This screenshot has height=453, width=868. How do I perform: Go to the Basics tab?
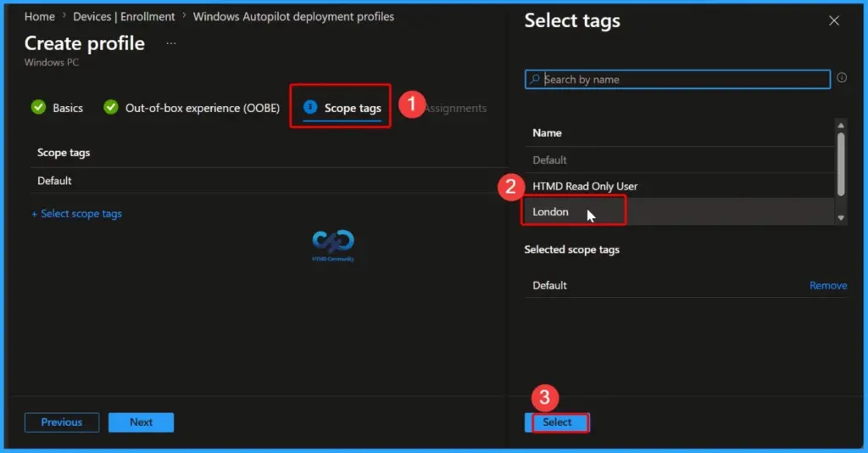tap(68, 108)
